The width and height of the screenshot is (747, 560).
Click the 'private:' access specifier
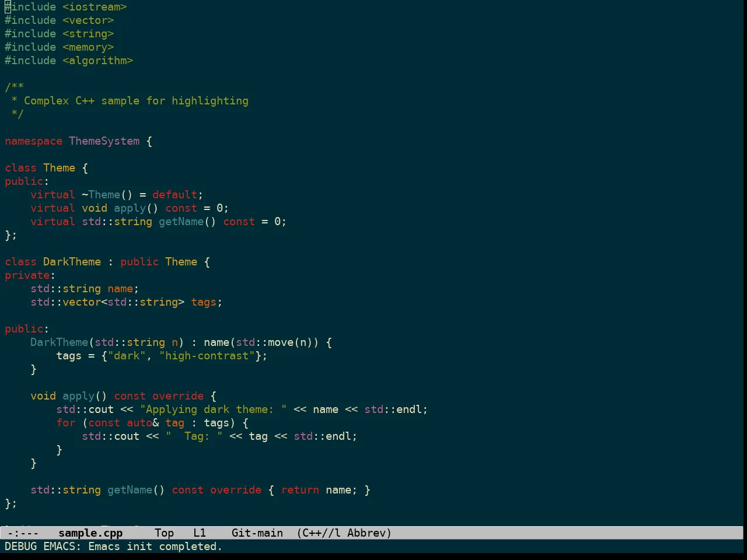(x=30, y=275)
